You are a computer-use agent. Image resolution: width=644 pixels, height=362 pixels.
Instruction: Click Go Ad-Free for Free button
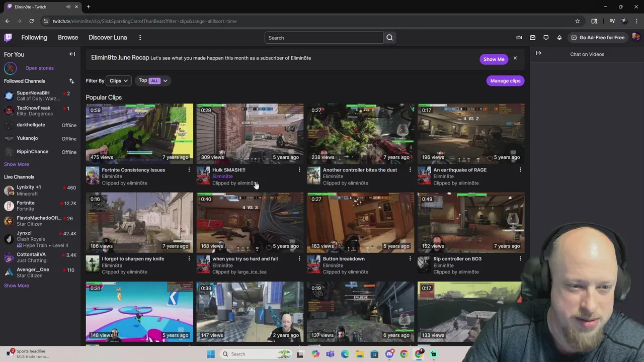(598, 37)
